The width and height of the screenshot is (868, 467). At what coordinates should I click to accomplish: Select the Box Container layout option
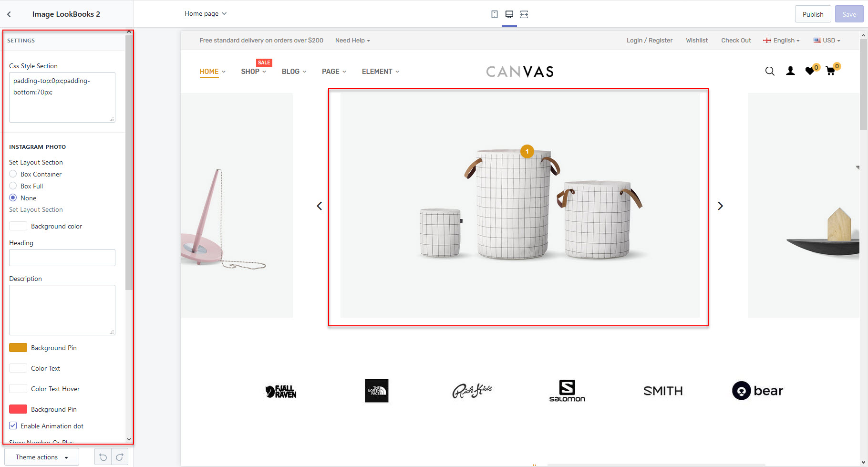click(13, 174)
